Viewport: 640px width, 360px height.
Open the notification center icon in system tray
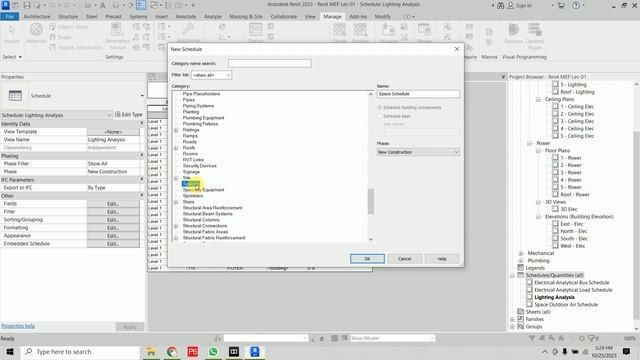[626, 351]
